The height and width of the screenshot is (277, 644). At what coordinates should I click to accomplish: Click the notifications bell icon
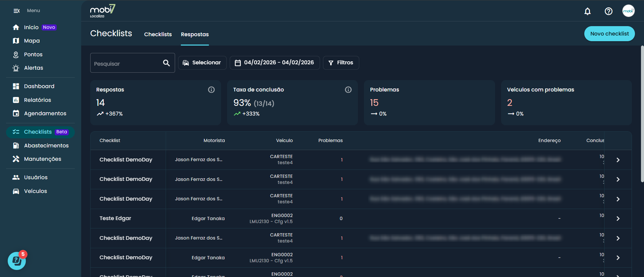pyautogui.click(x=587, y=11)
